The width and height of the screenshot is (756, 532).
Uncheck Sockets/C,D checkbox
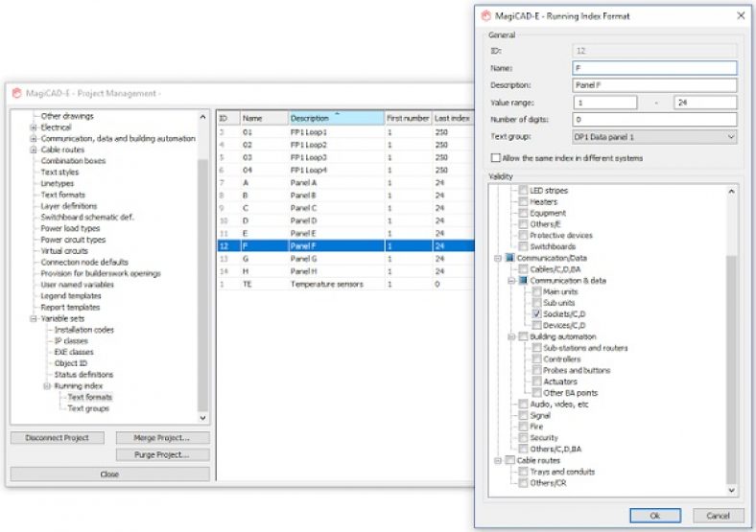pyautogui.click(x=536, y=313)
